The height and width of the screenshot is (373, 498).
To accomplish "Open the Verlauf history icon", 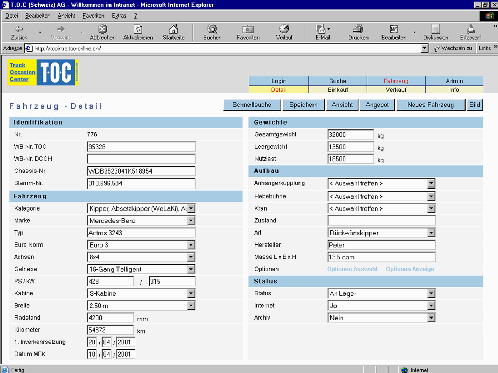I will pyautogui.click(x=284, y=32).
